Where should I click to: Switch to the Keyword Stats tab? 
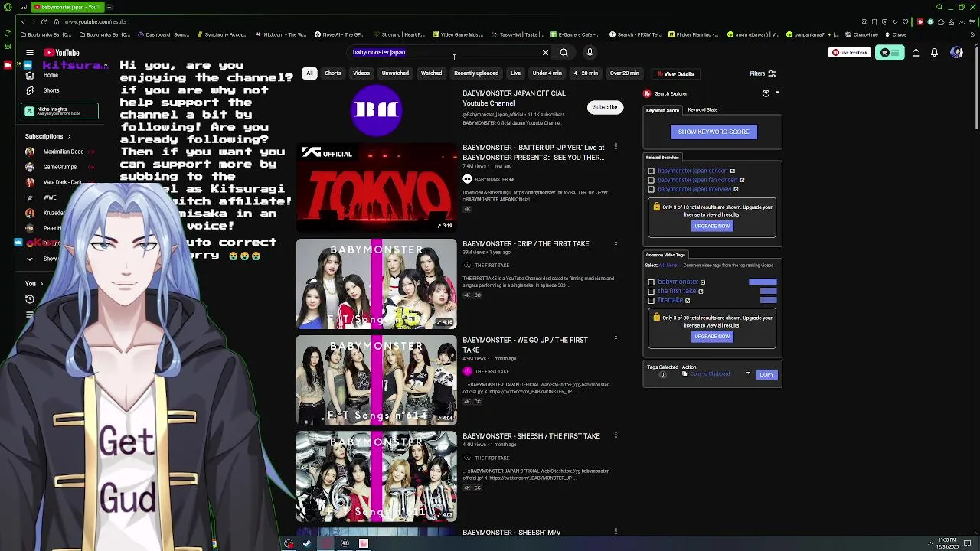702,110
